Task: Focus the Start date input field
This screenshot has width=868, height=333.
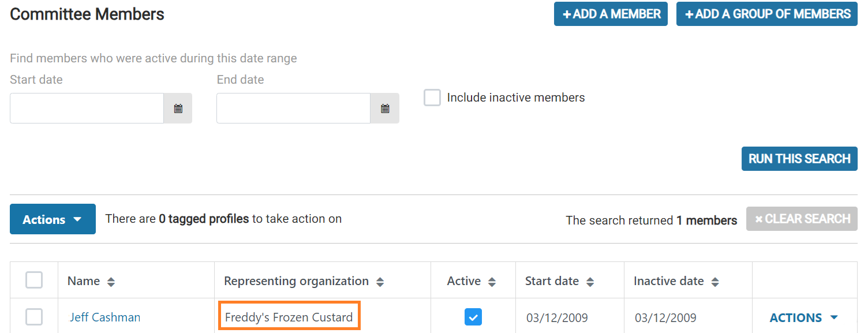Action: 87,108
